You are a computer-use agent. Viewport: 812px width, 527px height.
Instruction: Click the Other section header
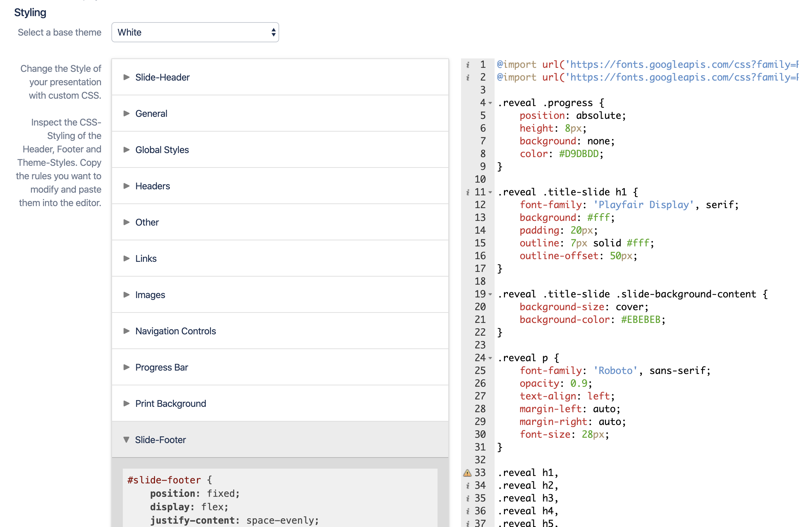click(x=147, y=222)
